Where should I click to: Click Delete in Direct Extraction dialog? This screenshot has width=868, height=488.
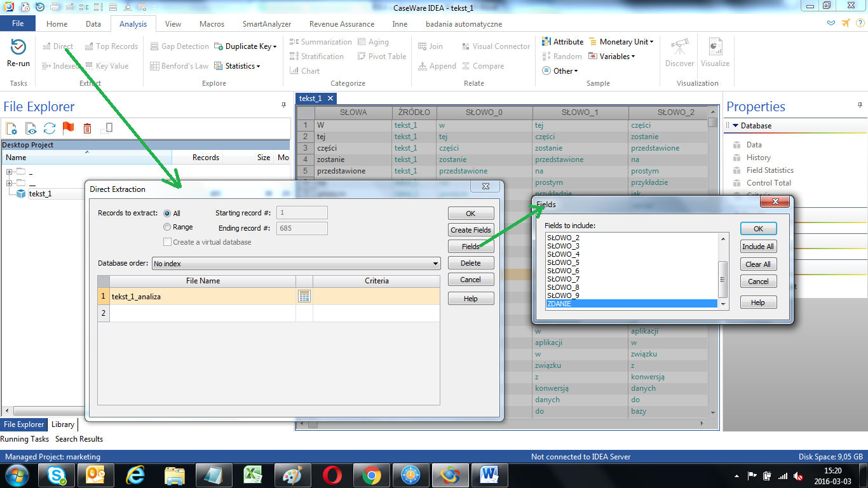click(x=470, y=263)
